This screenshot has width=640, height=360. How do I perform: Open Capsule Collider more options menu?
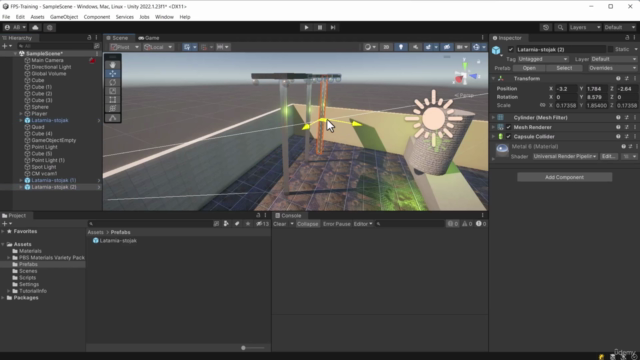point(635,136)
